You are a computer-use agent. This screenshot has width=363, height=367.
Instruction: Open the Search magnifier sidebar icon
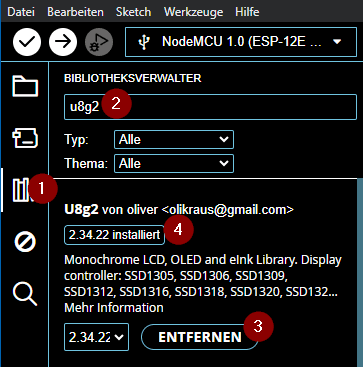(x=25, y=294)
